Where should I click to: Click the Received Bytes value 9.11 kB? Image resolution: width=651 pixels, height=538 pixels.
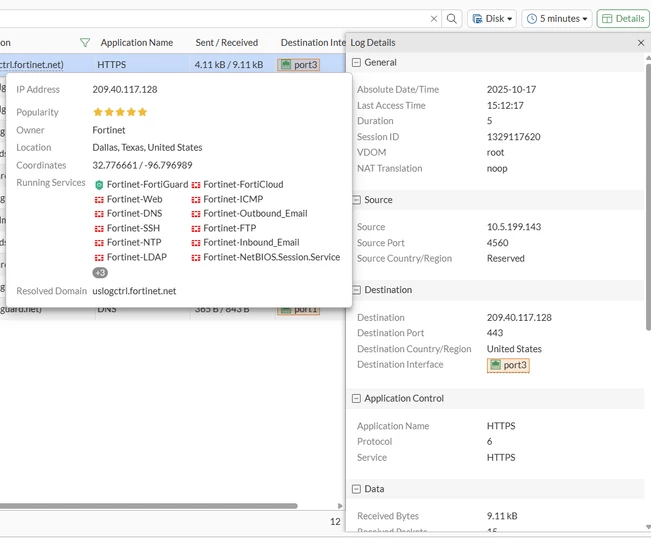pyautogui.click(x=502, y=516)
